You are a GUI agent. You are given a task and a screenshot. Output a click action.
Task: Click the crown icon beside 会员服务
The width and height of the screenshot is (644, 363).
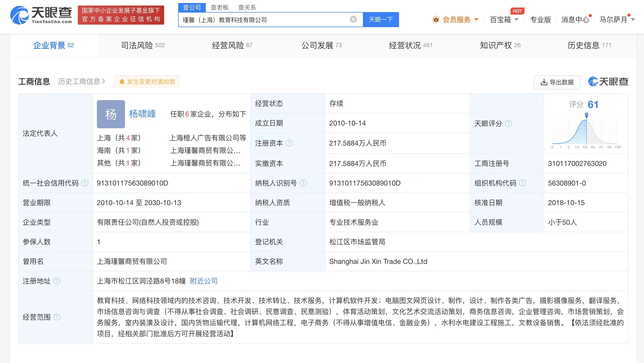(x=436, y=19)
